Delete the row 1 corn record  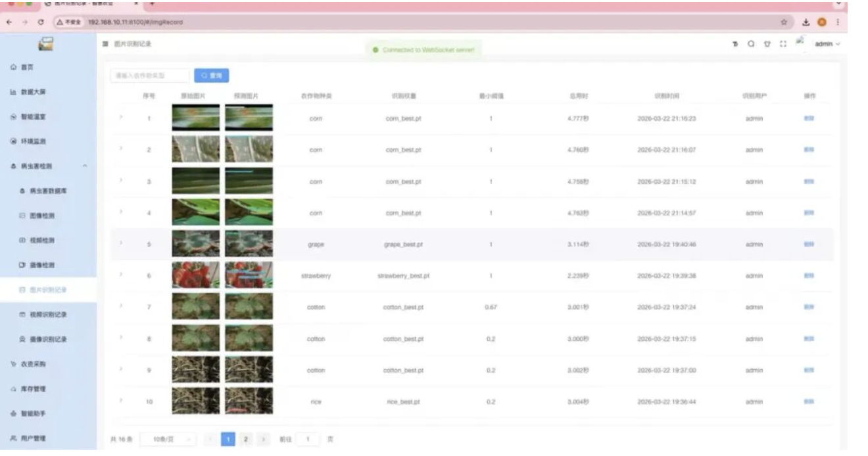(x=809, y=118)
